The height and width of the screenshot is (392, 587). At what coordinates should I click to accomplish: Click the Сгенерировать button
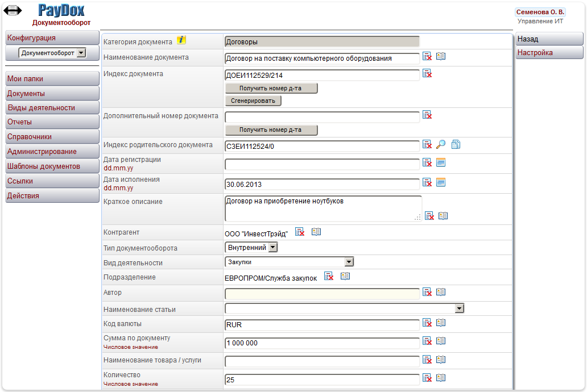pyautogui.click(x=253, y=101)
